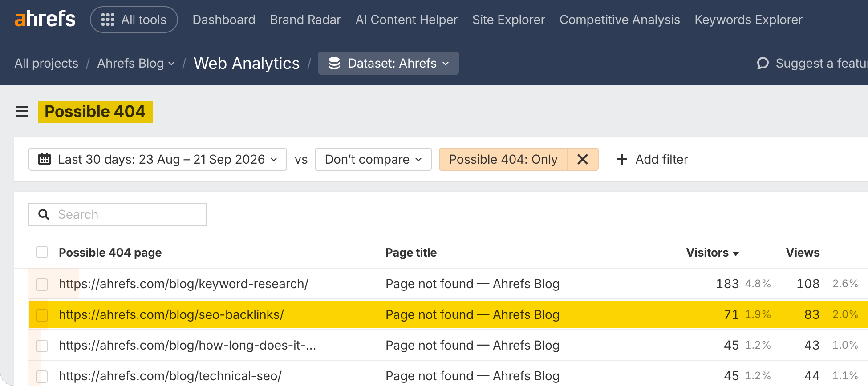Screen dimensions: 868x386
Task: Open the Don't compare dropdown
Action: [373, 159]
